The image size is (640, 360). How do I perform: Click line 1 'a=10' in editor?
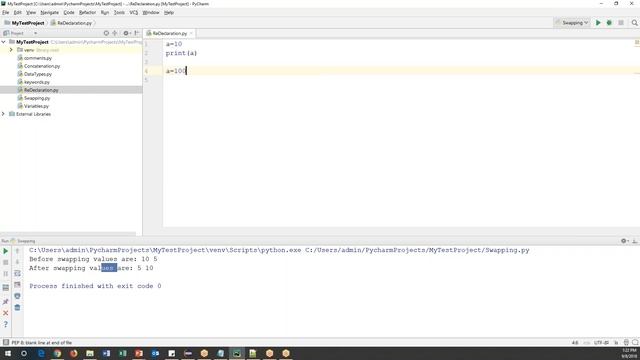coord(174,44)
